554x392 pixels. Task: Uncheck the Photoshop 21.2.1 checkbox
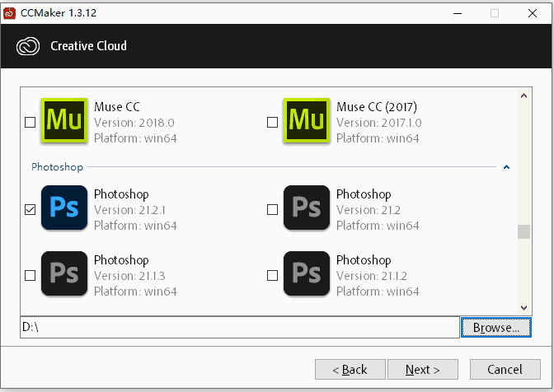tap(30, 209)
